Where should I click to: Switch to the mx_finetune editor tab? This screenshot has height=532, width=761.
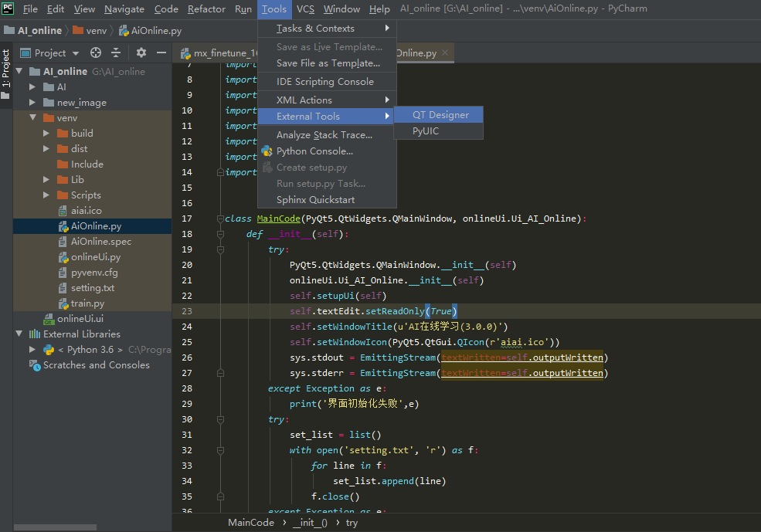[217, 53]
